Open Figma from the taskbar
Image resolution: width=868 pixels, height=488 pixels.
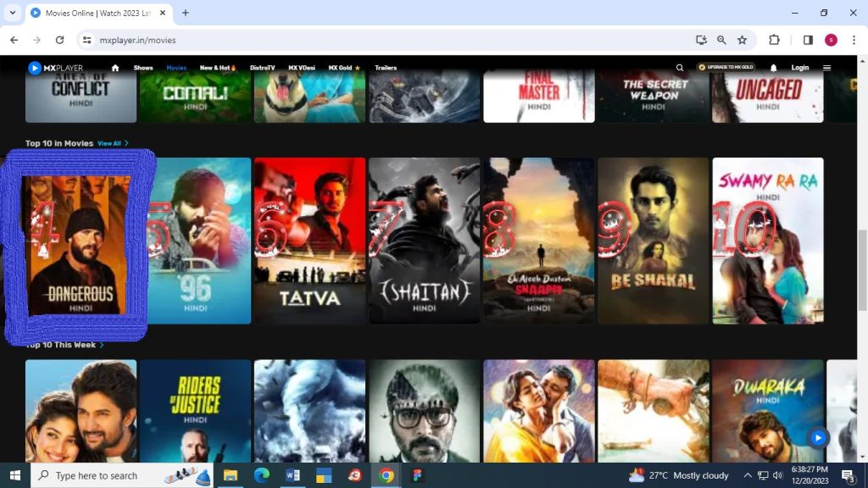click(417, 475)
